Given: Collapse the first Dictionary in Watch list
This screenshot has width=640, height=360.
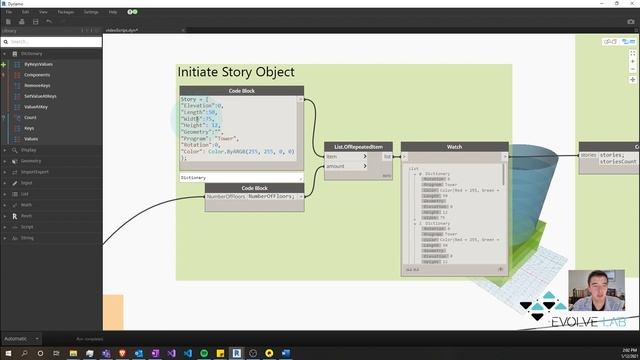Looking at the screenshot, I should pyautogui.click(x=415, y=174).
